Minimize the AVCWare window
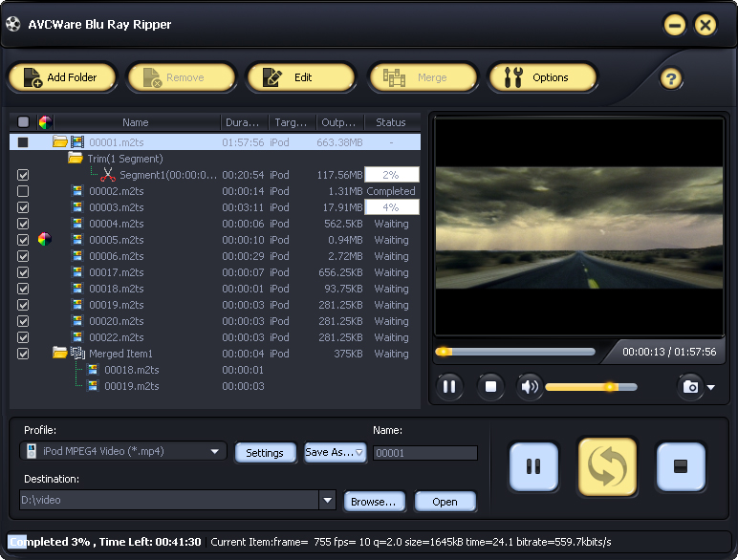 pyautogui.click(x=675, y=25)
